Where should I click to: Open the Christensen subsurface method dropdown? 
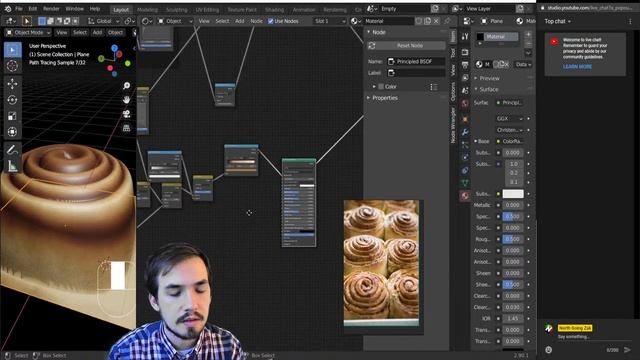(509, 130)
